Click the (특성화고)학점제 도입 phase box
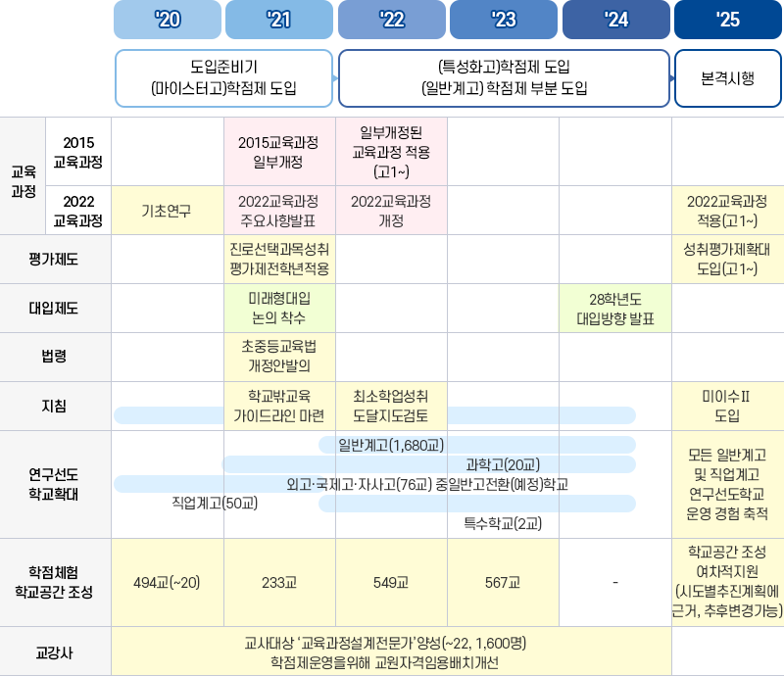This screenshot has width=784, height=676. pyautogui.click(x=504, y=77)
